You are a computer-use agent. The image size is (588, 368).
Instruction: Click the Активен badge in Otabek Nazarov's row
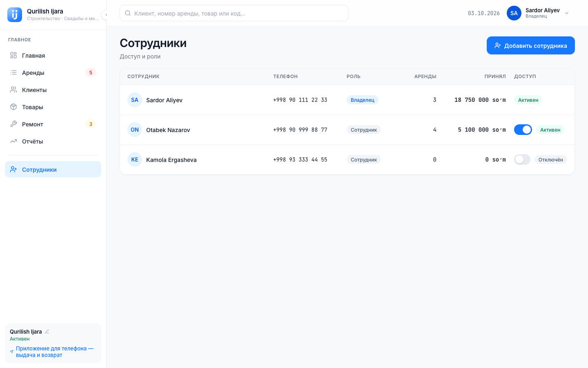(550, 130)
